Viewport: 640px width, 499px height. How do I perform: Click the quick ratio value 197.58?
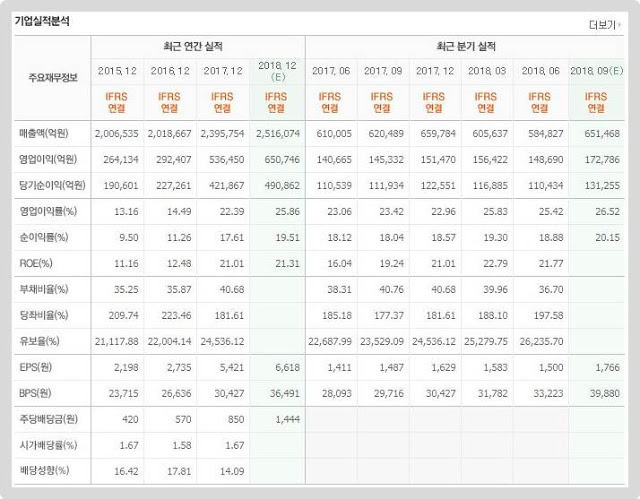point(549,315)
